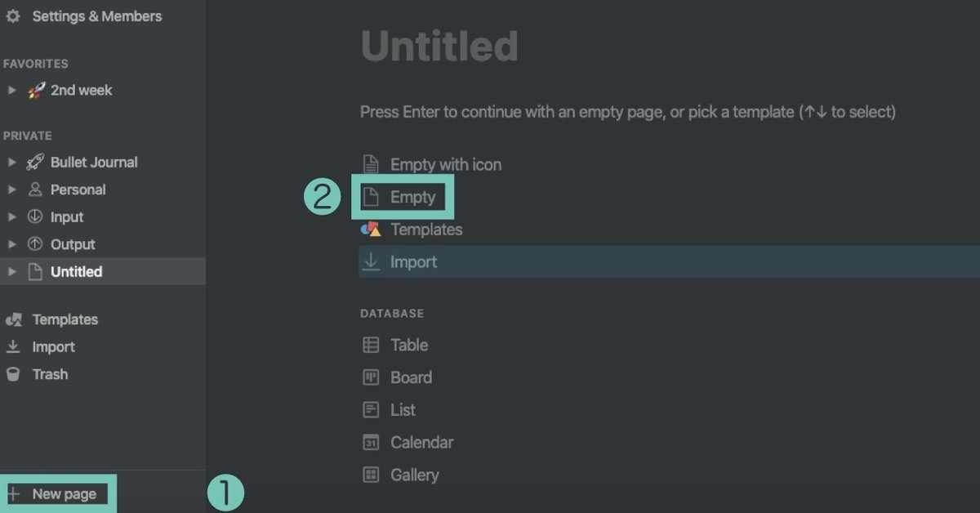Choose Empty with icon option
The height and width of the screenshot is (513, 980).
point(445,164)
